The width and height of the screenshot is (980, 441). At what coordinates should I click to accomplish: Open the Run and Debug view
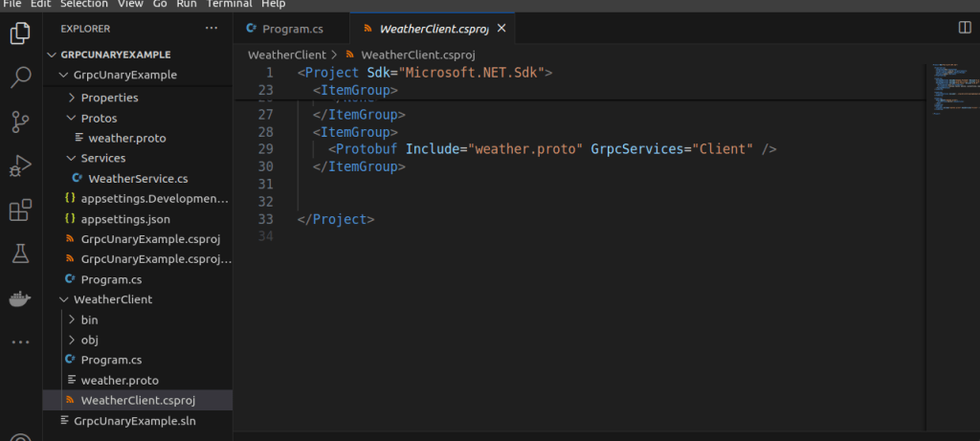pyautogui.click(x=20, y=165)
